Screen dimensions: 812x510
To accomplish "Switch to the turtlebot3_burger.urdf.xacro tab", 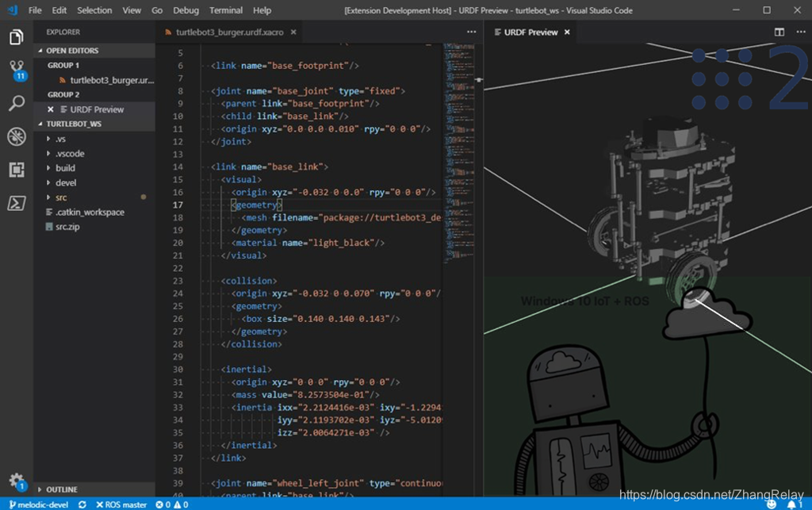I will pyautogui.click(x=229, y=32).
